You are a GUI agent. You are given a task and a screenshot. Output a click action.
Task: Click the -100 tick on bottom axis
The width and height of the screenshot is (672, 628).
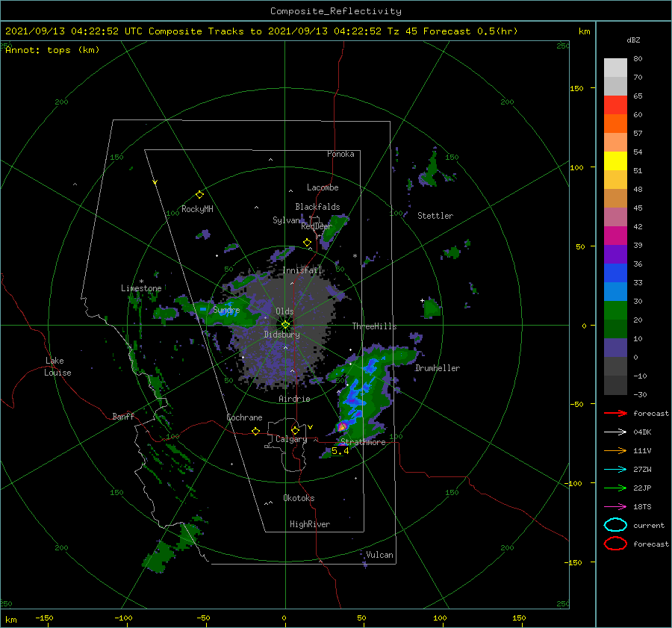pos(123,618)
